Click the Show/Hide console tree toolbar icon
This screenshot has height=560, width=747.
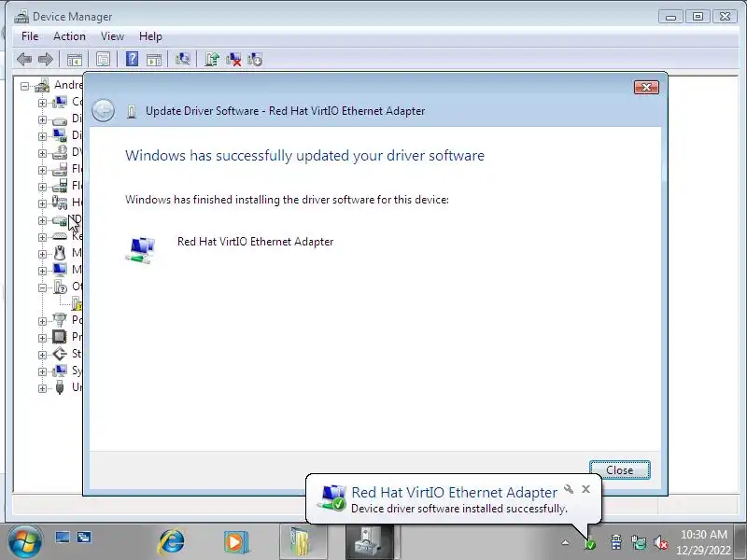pos(75,60)
